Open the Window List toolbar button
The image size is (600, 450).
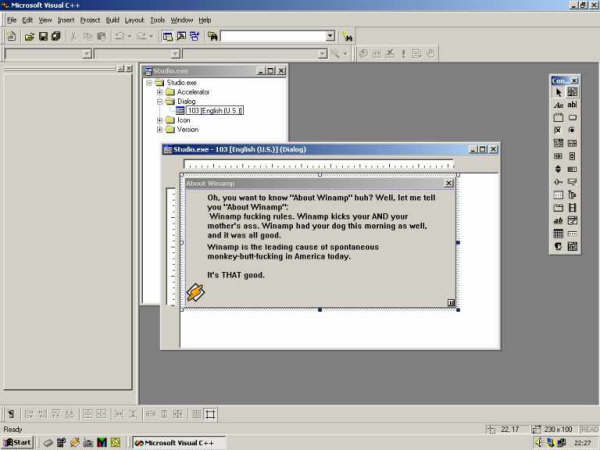tap(195, 36)
